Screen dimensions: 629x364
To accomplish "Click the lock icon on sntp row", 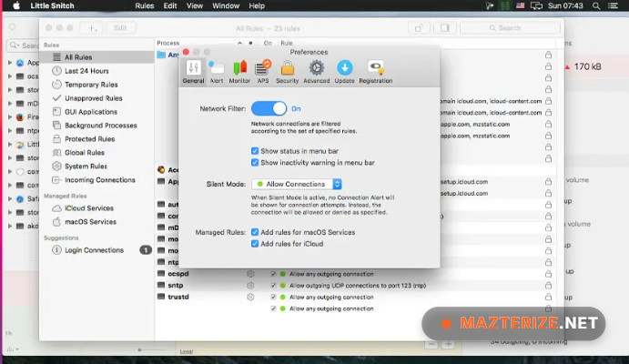I will [x=548, y=286].
